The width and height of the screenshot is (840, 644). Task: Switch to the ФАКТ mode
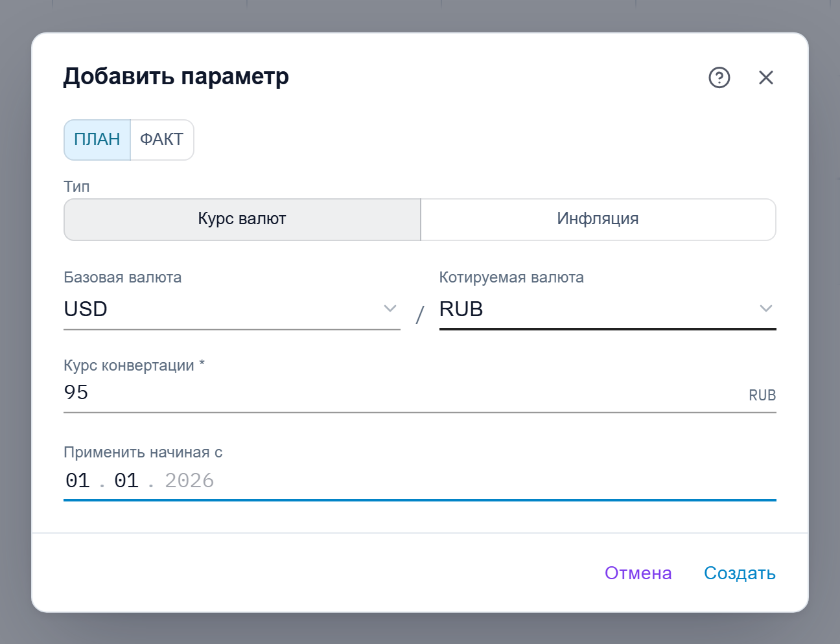[162, 139]
